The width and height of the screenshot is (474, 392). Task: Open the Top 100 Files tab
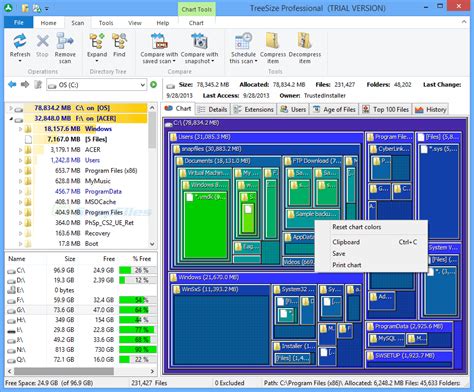pyautogui.click(x=385, y=109)
